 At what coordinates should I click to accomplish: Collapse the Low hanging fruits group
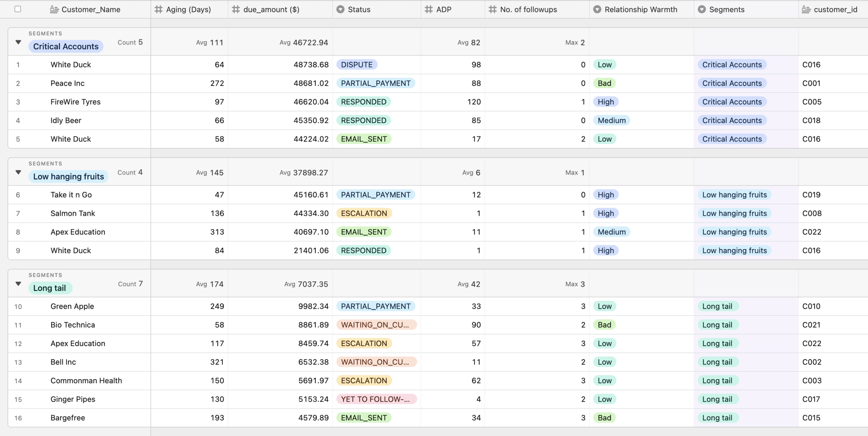[x=18, y=172]
